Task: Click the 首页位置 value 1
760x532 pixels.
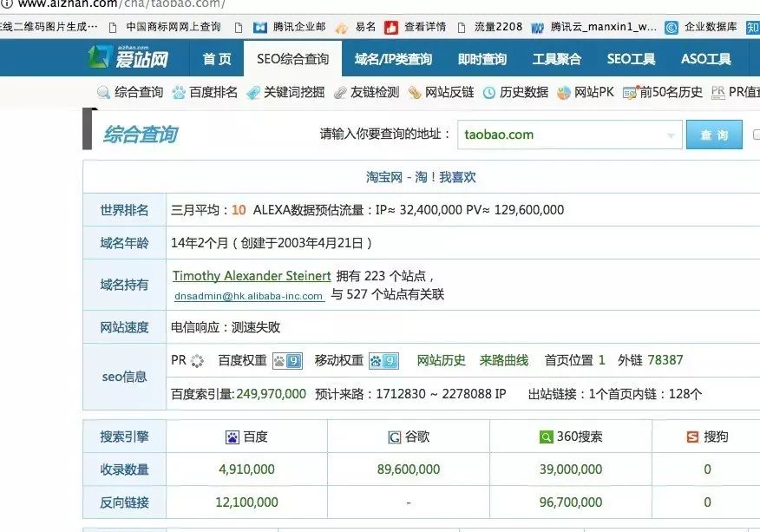Action: [x=602, y=360]
